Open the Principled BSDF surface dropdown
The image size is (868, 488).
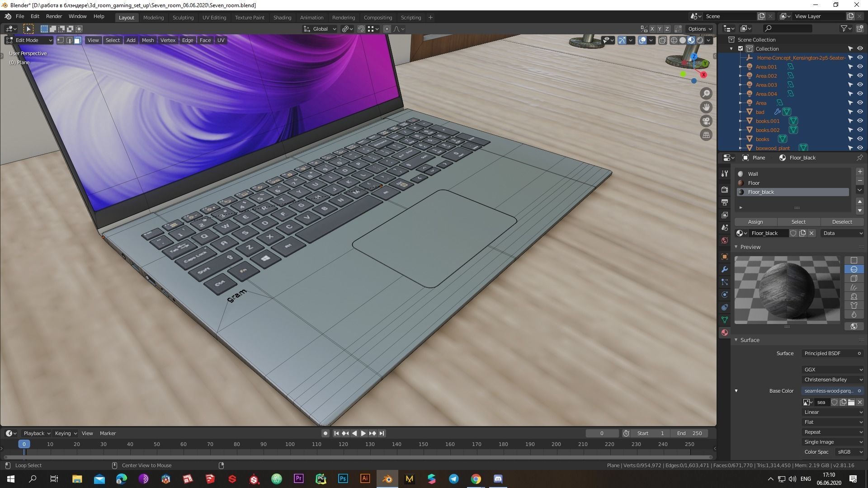tap(832, 353)
